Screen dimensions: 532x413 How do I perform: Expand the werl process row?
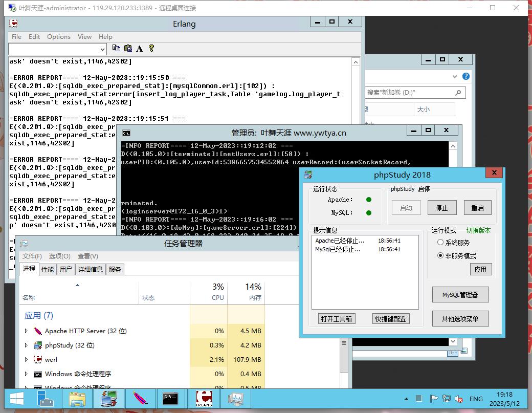27,359
